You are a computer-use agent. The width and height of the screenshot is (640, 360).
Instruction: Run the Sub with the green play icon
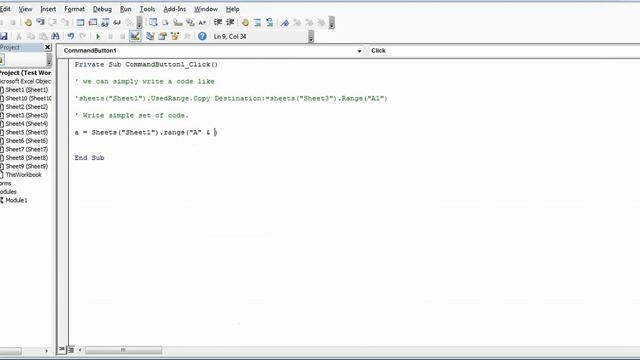(98, 36)
